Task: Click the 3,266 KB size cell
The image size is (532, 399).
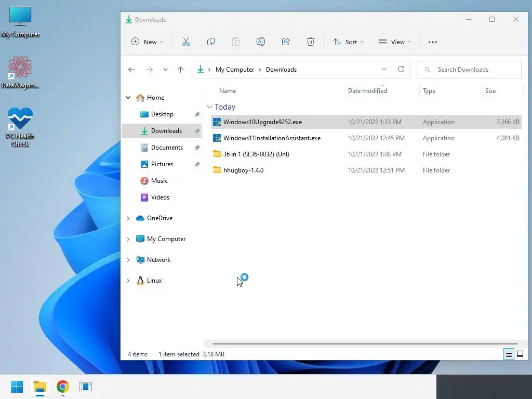Action: pyautogui.click(x=508, y=122)
